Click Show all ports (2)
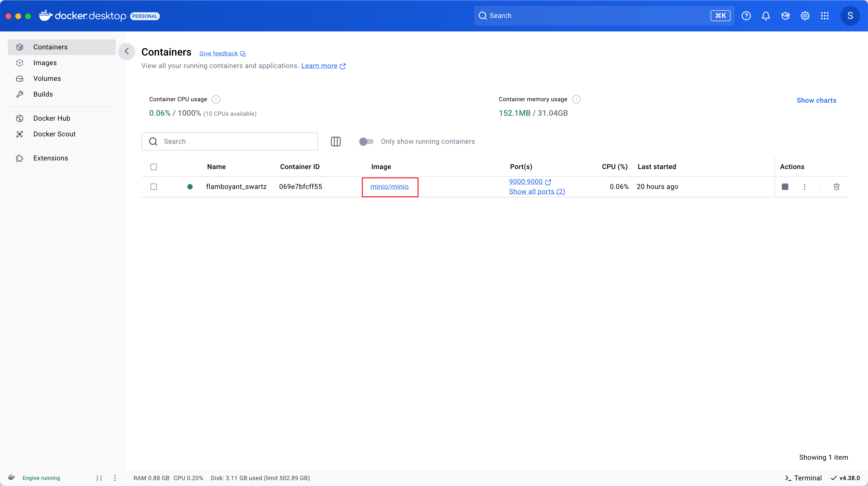868x486 pixels. pyautogui.click(x=537, y=192)
